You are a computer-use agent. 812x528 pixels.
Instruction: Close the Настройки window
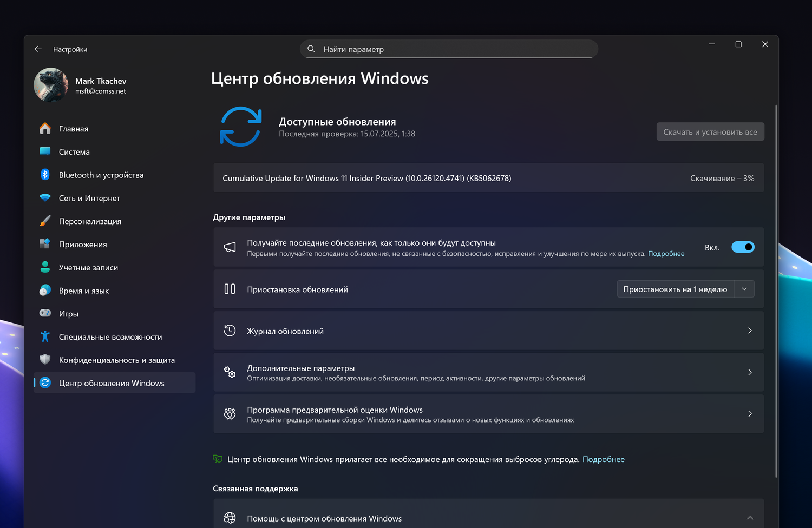pos(765,44)
